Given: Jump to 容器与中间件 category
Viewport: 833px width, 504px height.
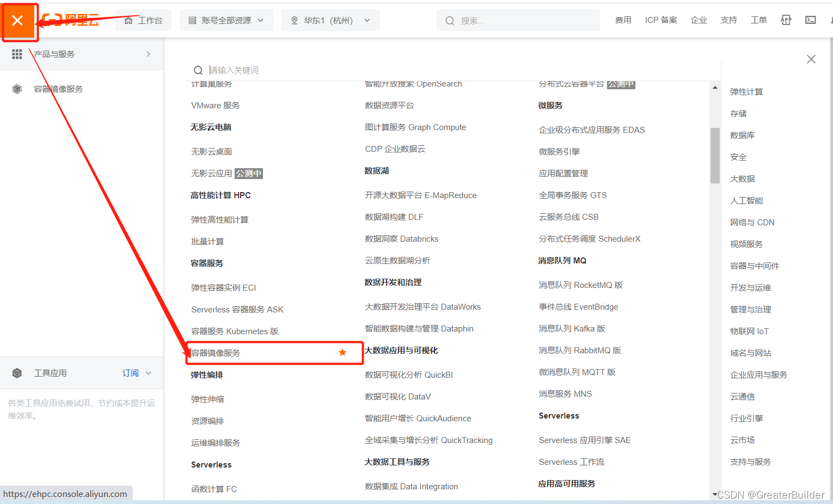Looking at the screenshot, I should point(755,266).
